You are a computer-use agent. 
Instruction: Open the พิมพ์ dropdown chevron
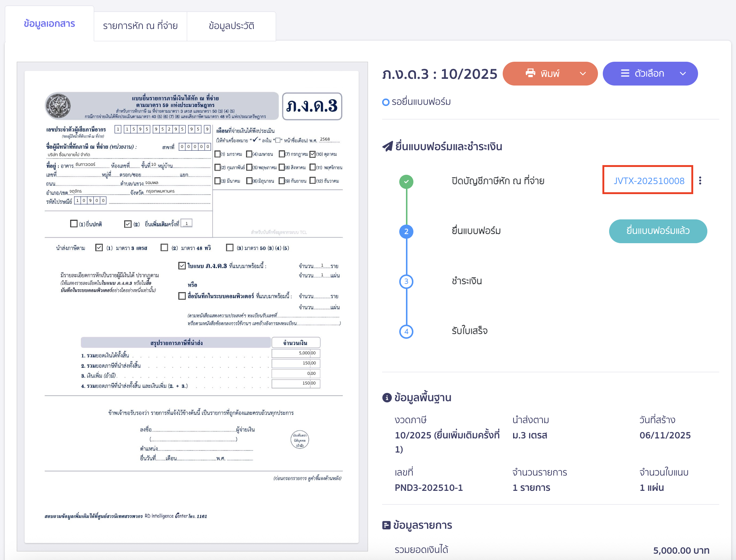point(582,73)
